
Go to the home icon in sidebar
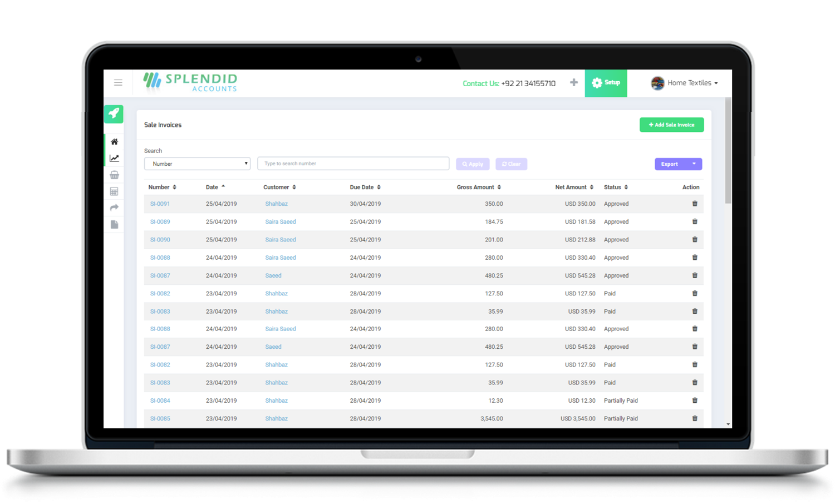click(x=114, y=142)
